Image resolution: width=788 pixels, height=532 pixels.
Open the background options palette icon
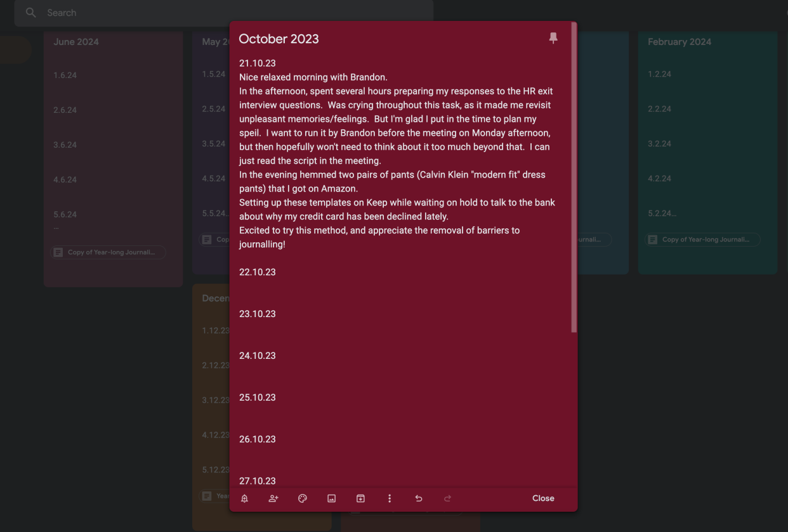303,498
